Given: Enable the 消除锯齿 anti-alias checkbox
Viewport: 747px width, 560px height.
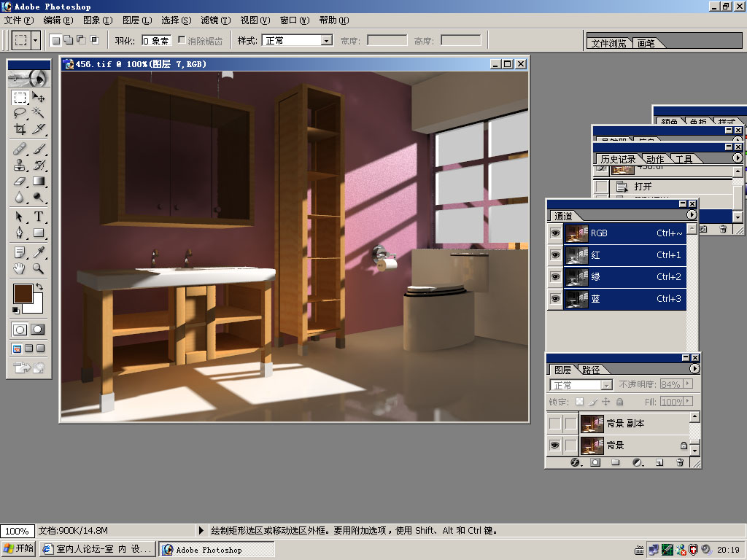Looking at the screenshot, I should 182,40.
